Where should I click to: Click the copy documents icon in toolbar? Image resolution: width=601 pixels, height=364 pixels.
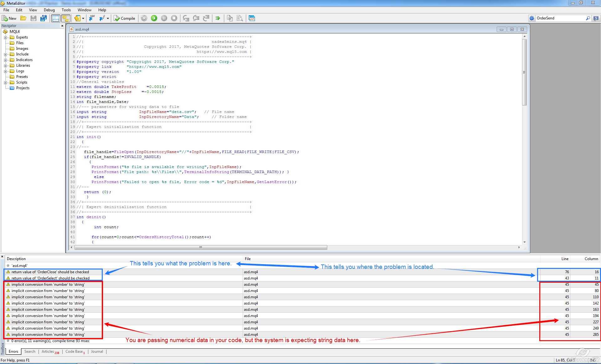tap(230, 18)
